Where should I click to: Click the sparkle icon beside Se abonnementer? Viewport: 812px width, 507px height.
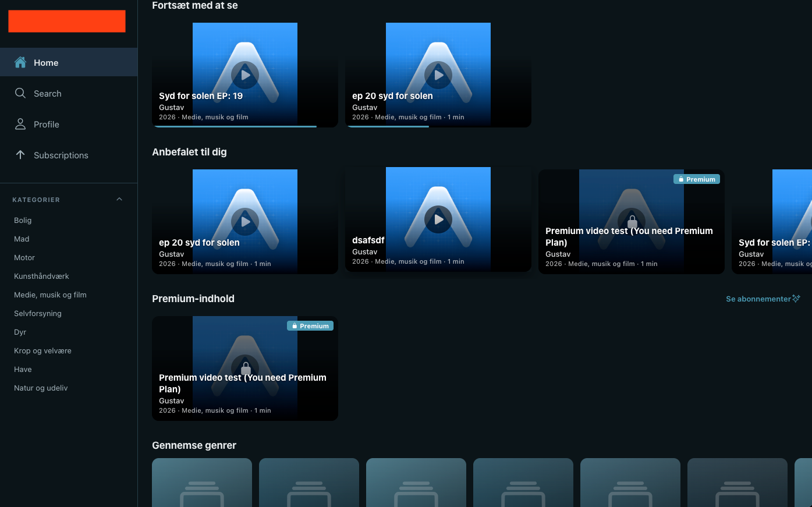tap(796, 299)
